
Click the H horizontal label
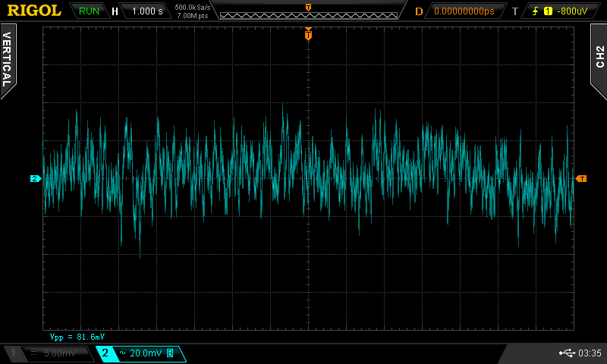coord(115,11)
